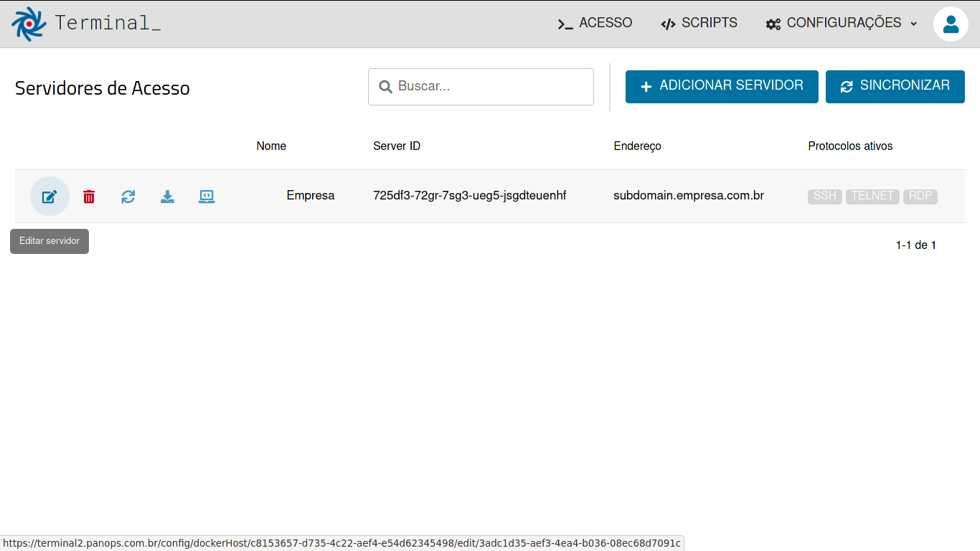980x551 pixels.
Task: Click address subdomain.empresa.com.br
Action: [689, 195]
